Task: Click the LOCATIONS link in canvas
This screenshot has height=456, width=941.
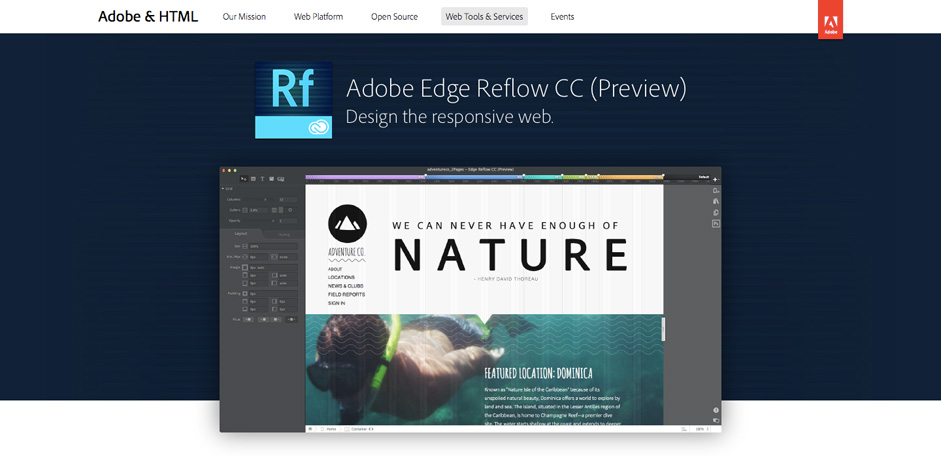Action: 341,278
